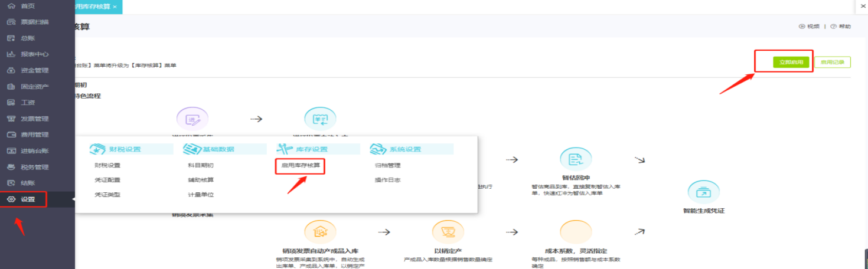Select 凭证配置 in settings popup
The height and width of the screenshot is (269, 868).
tap(107, 179)
